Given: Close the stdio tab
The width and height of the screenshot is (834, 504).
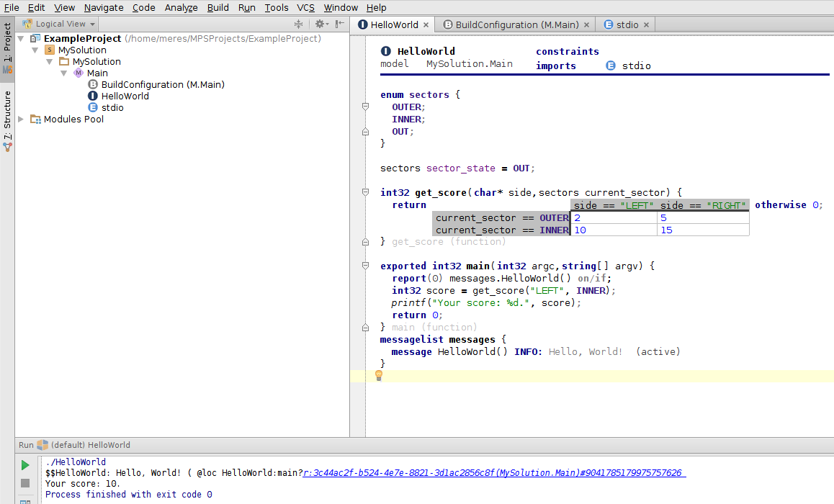Looking at the screenshot, I should click(646, 25).
